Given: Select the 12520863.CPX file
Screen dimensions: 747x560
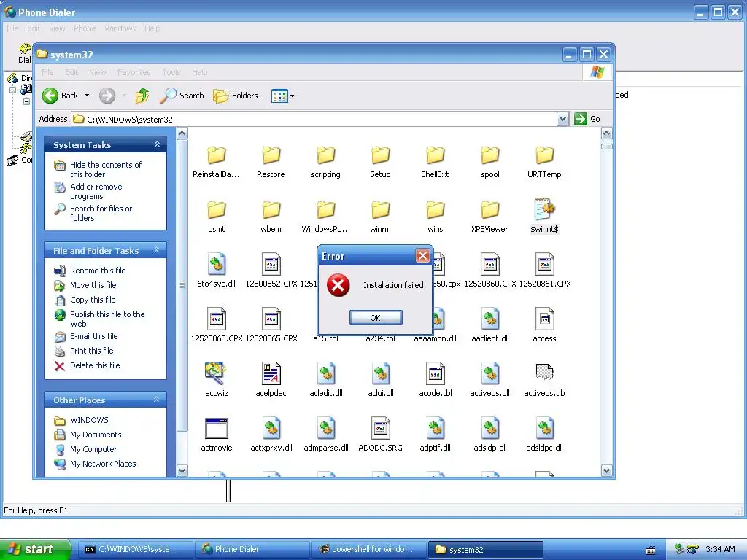Looking at the screenshot, I should coord(216,325).
